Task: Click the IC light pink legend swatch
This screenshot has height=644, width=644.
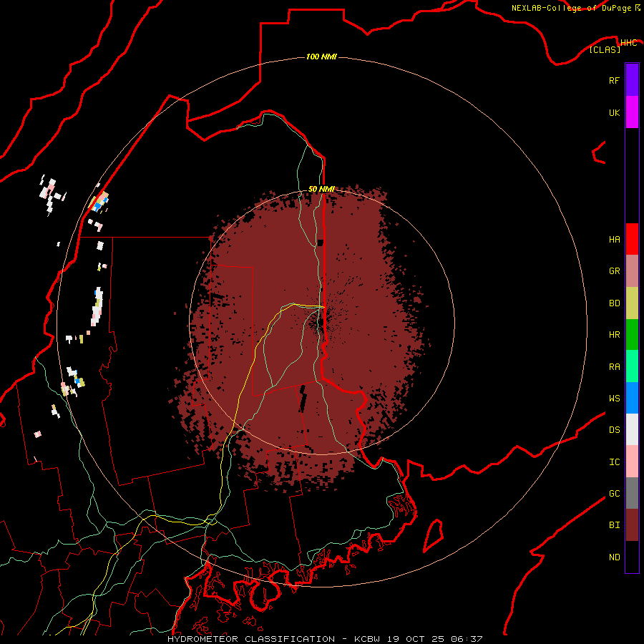Action: click(x=632, y=462)
